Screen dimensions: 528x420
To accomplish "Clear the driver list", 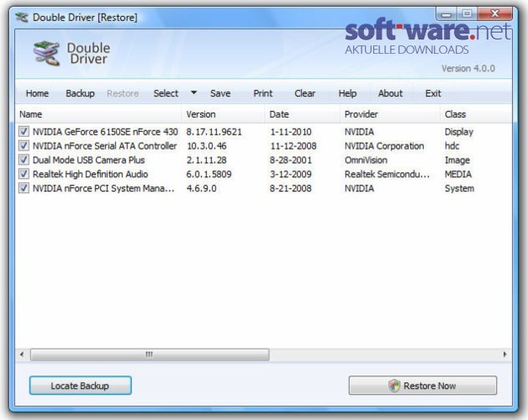I will pos(304,93).
